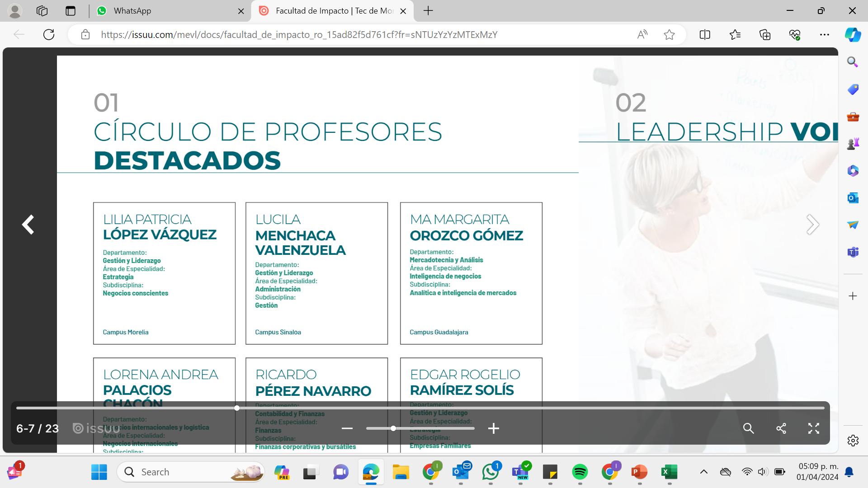Open Read aloud in address bar
The width and height of the screenshot is (868, 488).
click(642, 35)
